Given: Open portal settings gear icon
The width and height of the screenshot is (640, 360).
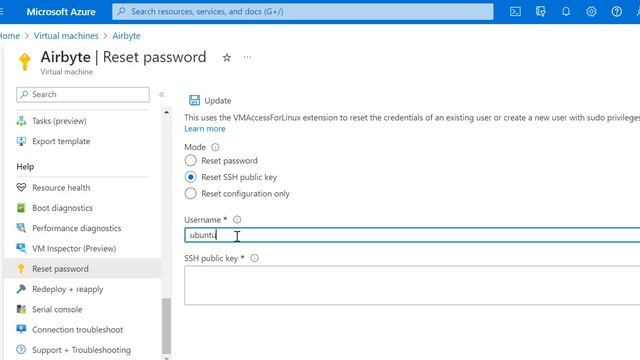Looking at the screenshot, I should (591, 11).
